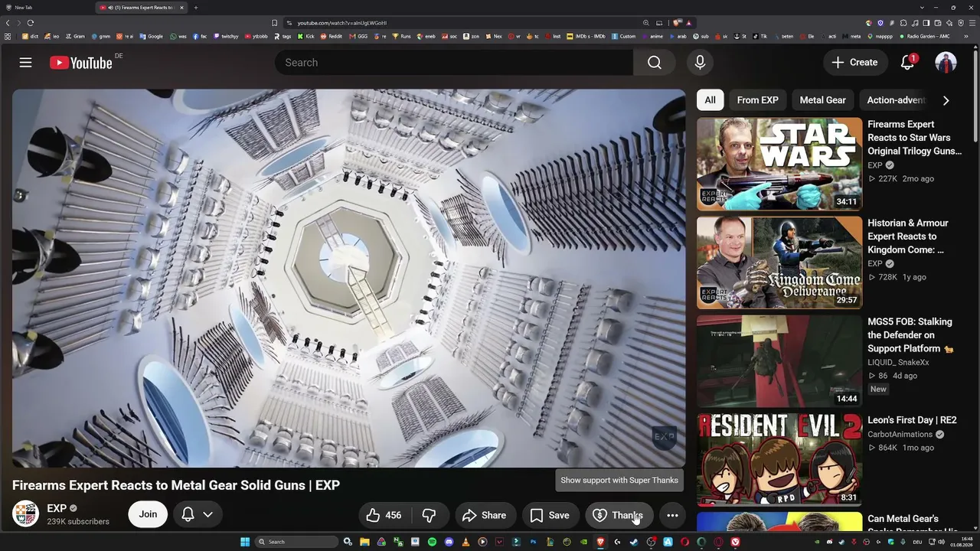Bookmark this page from the address bar
This screenshot has width=980, height=551.
[275, 23]
